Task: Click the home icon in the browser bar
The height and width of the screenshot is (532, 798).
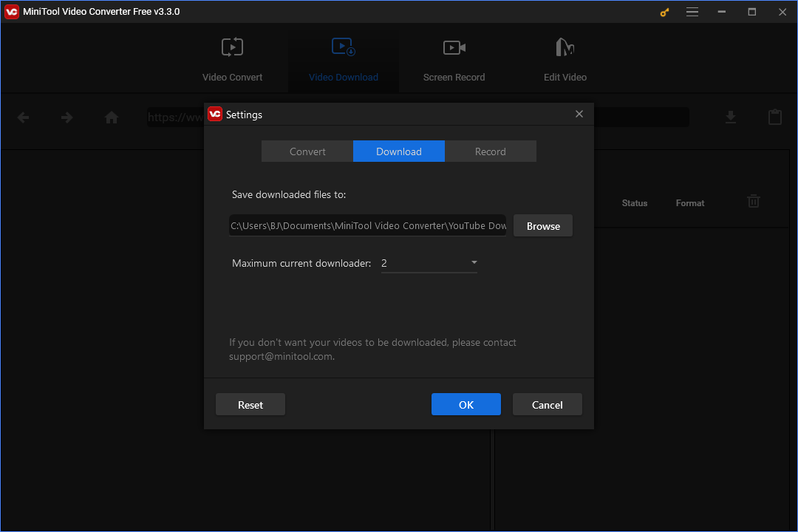Action: pos(111,117)
